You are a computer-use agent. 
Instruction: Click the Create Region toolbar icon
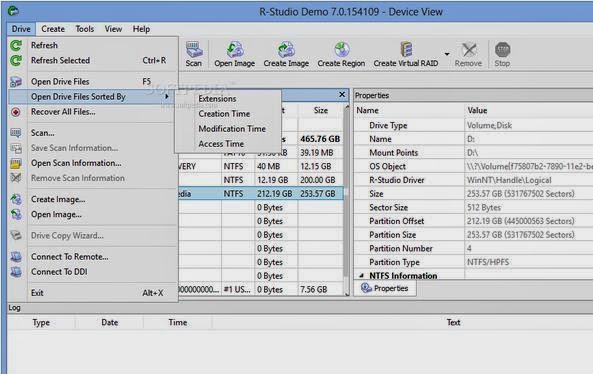click(341, 50)
